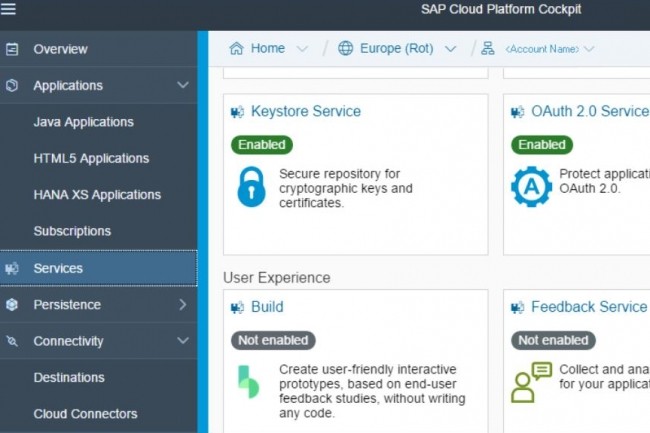Expand the Persistence section chevron
This screenshot has width=650, height=433.
183,305
